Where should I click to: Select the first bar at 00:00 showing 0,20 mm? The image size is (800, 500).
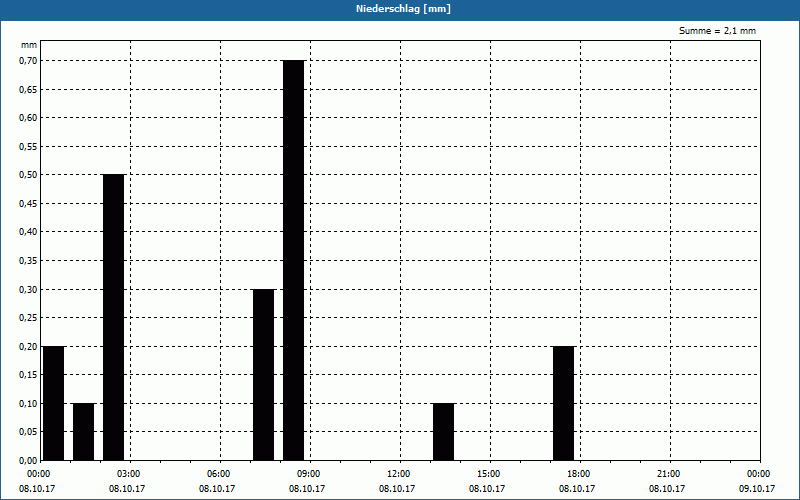pyautogui.click(x=54, y=403)
